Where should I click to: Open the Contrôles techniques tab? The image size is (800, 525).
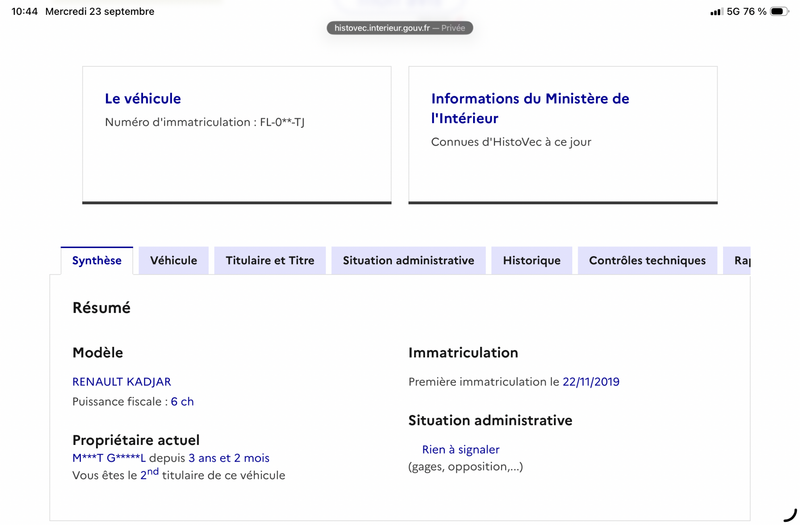647,260
